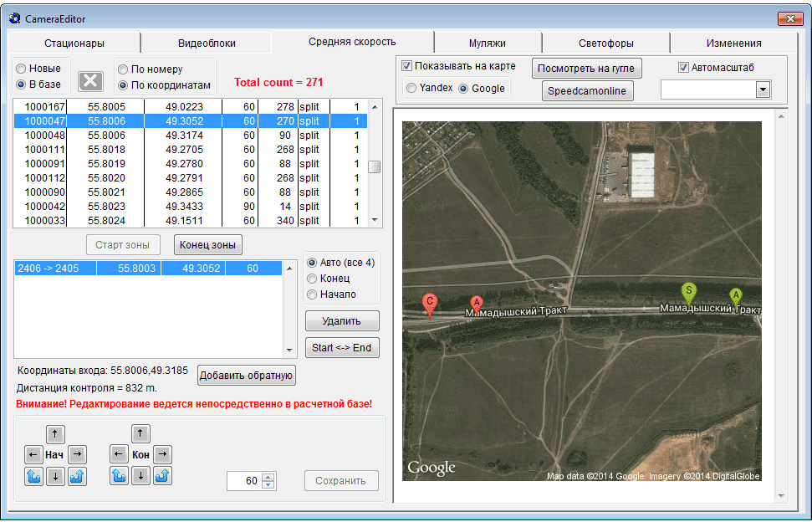The width and height of the screenshot is (812, 522).
Task: Rotate Кон point with right blue arrow
Action: point(162,475)
